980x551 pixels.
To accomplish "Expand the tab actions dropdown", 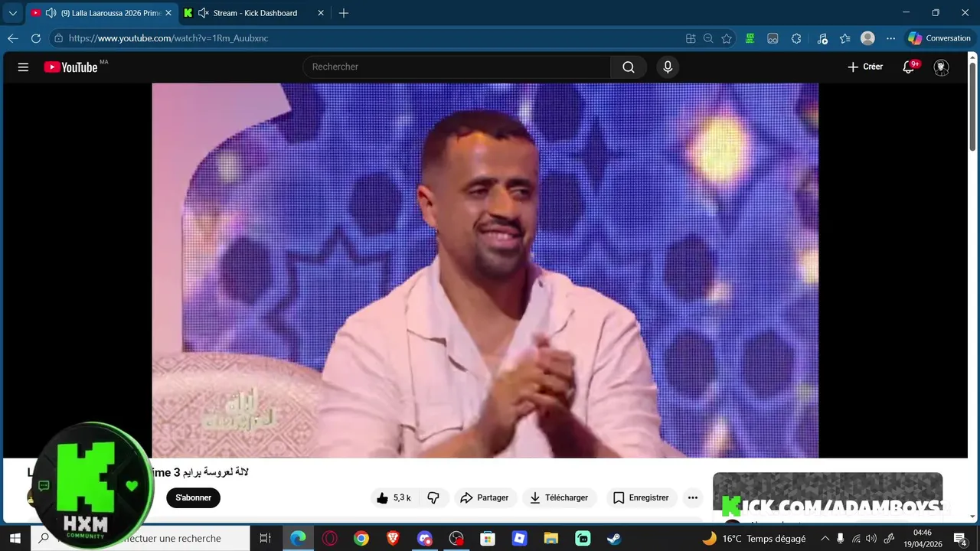I will tap(12, 13).
